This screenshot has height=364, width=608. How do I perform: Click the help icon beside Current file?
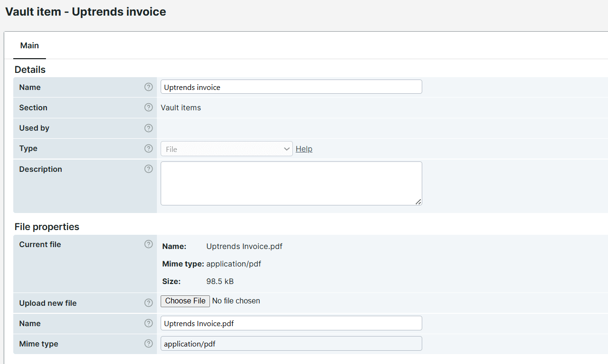tap(149, 244)
